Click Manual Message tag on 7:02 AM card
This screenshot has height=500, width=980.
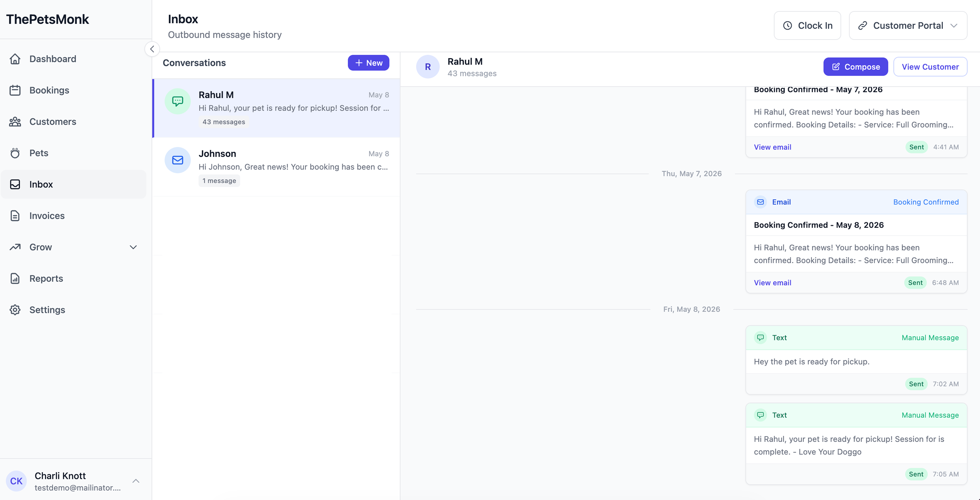tap(930, 338)
